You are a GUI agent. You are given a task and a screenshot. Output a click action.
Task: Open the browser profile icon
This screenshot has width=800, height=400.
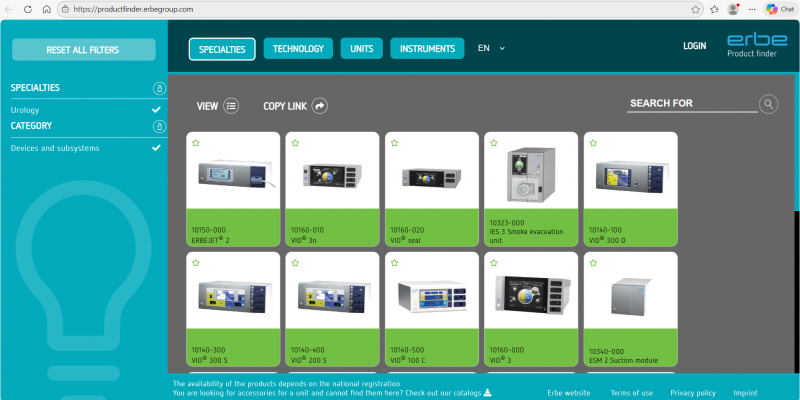coord(733,9)
